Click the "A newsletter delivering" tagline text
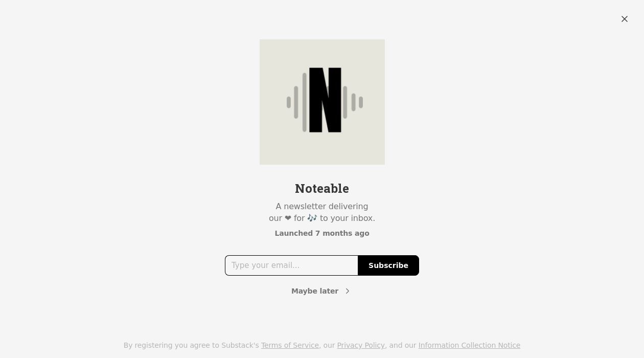This screenshot has width=644, height=358. tap(322, 207)
